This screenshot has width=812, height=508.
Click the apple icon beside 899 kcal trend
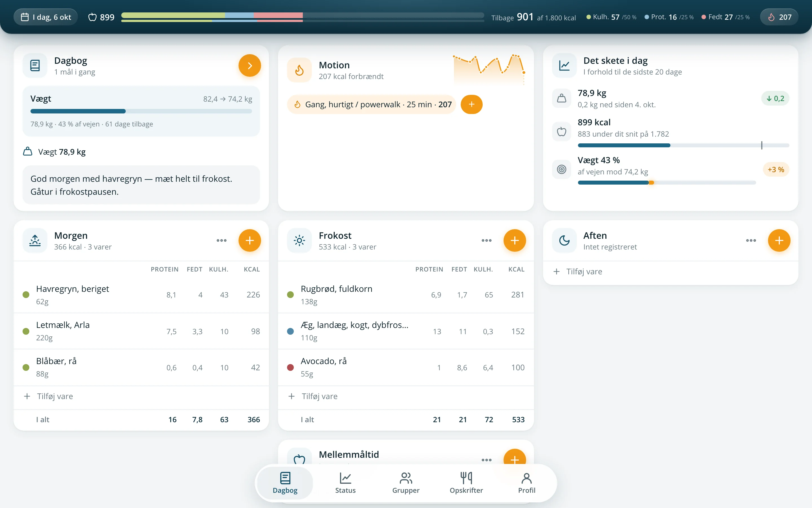[562, 131]
